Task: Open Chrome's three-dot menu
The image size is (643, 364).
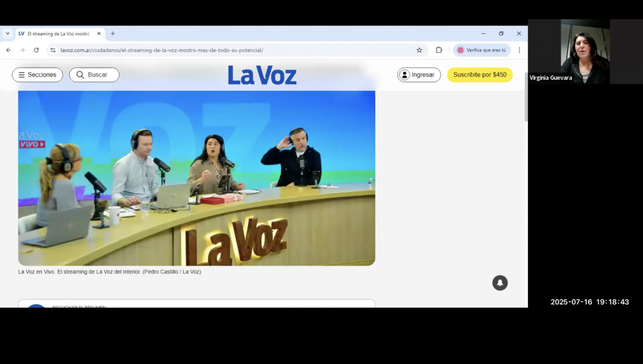Action: point(519,50)
